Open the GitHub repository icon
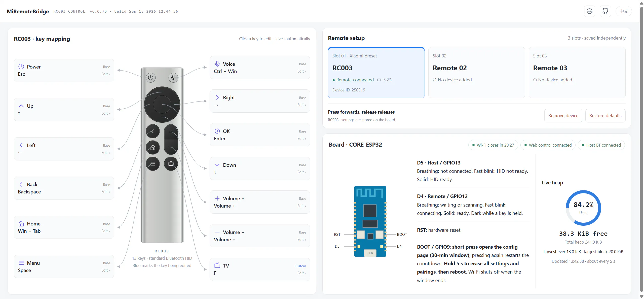The image size is (644, 299). click(605, 11)
